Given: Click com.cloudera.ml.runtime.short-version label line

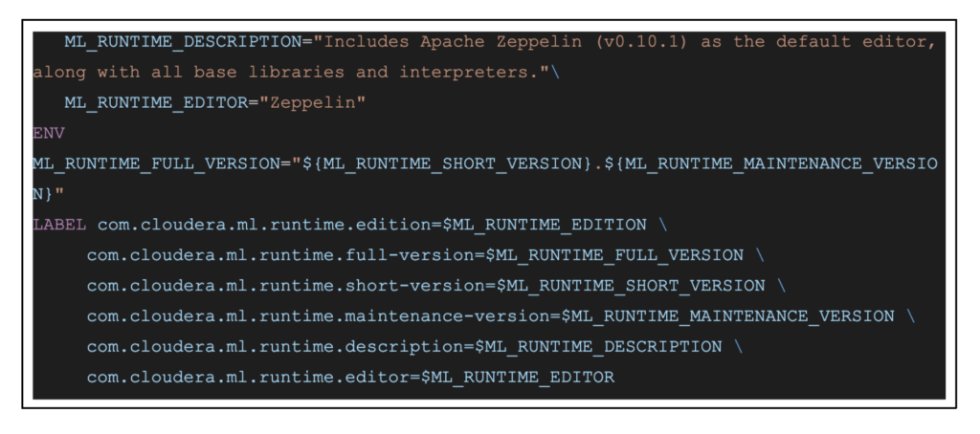Looking at the screenshot, I should point(425,286).
